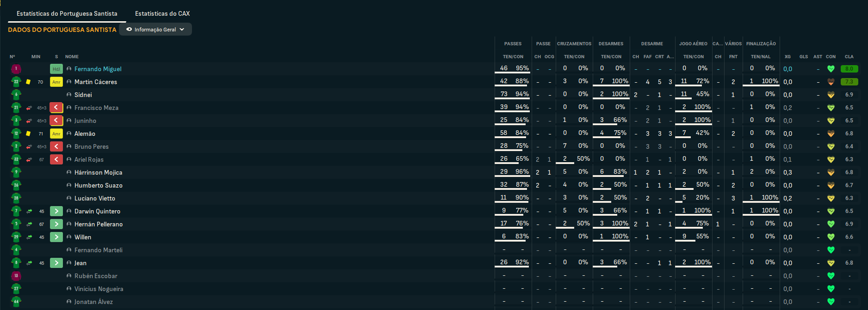Open Fernando Miguel's player profile
This screenshot has width=868, height=310.
[x=98, y=69]
